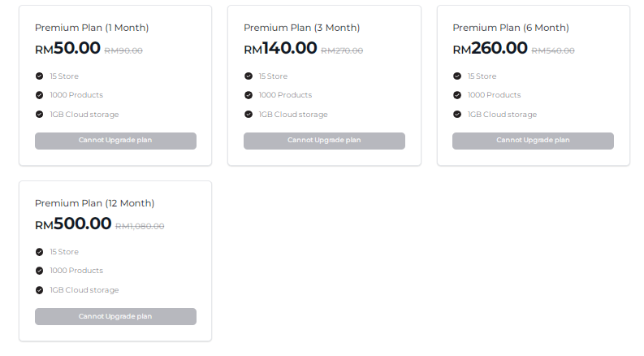Viewport: 644px width, 356px height.
Task: Click checkmark icon beside 1000 Products in 6 Month plan
Action: (x=457, y=95)
